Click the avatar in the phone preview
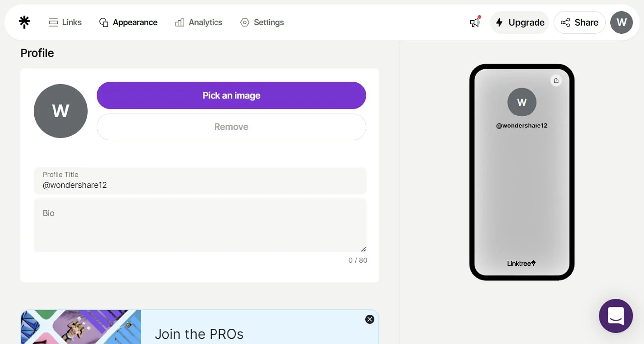The height and width of the screenshot is (344, 644). pos(522,102)
